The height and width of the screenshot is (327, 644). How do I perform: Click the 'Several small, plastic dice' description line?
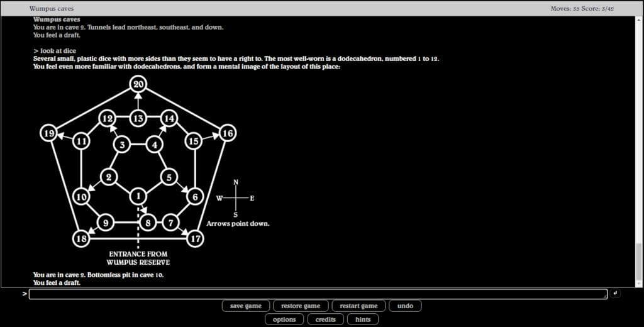(x=236, y=58)
